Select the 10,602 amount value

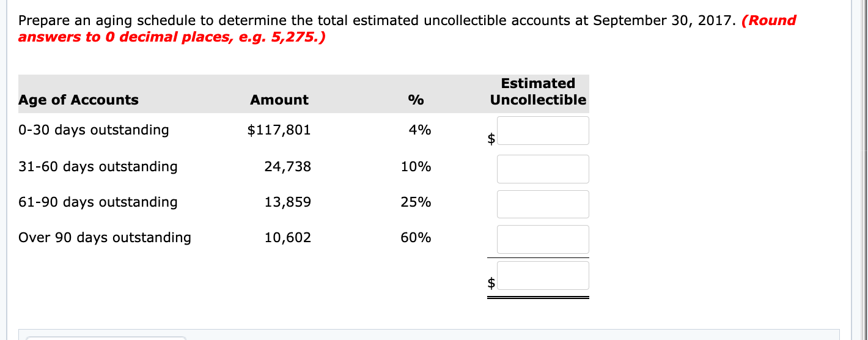coord(287,237)
